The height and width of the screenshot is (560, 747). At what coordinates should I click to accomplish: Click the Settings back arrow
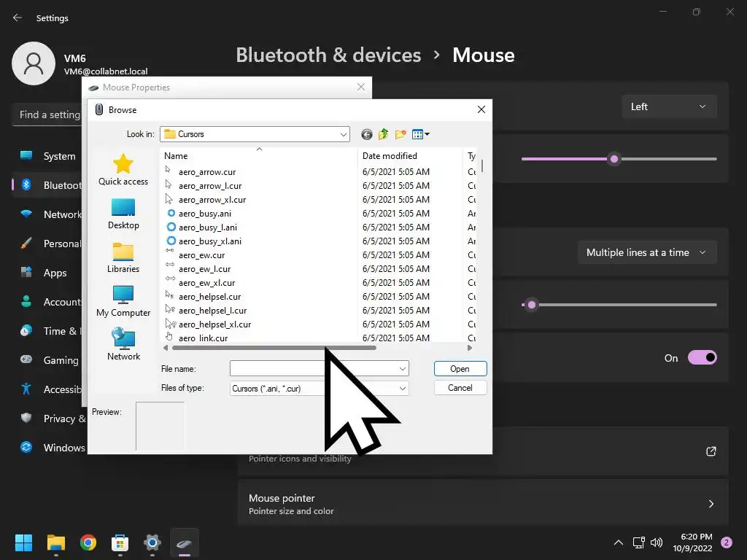(18, 17)
